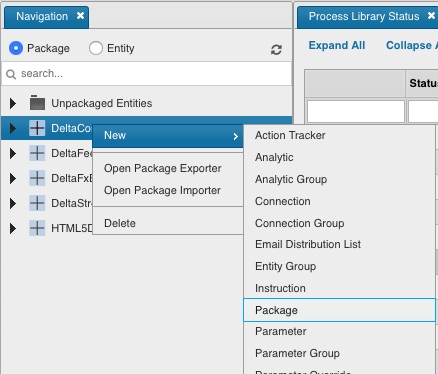
Task: Expand the DeltaFx package node
Action: point(13,178)
